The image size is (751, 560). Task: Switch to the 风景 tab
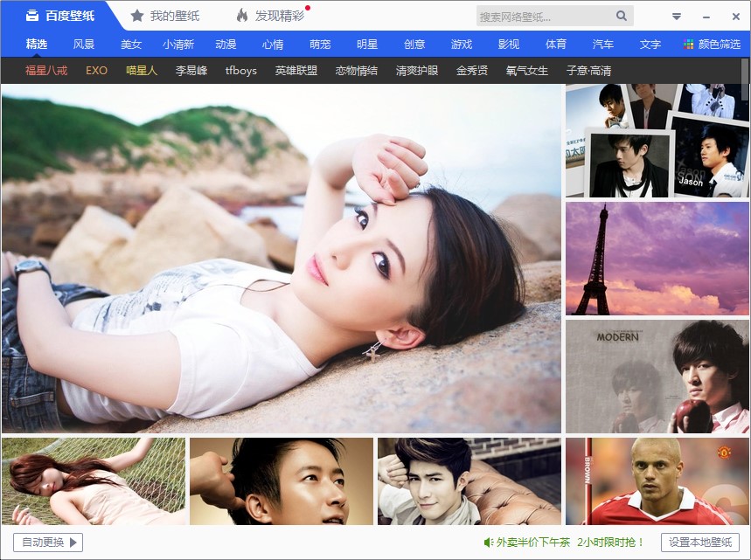pos(84,44)
